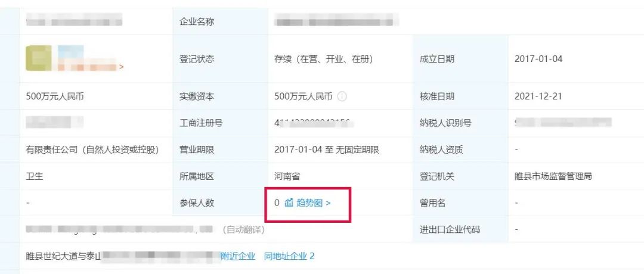The image size is (644, 274).
Task: Click the 河南省 region value
Action: click(287, 176)
